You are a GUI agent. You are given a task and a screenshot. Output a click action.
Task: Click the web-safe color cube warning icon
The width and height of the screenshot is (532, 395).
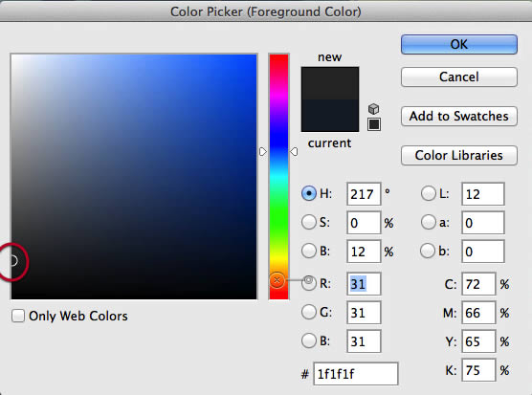[x=373, y=109]
